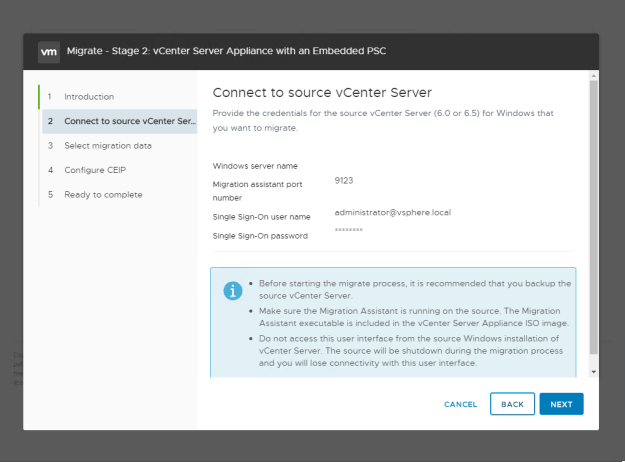Click the administrator@vsphere.local user name field
This screenshot has height=462, width=625.
(393, 212)
